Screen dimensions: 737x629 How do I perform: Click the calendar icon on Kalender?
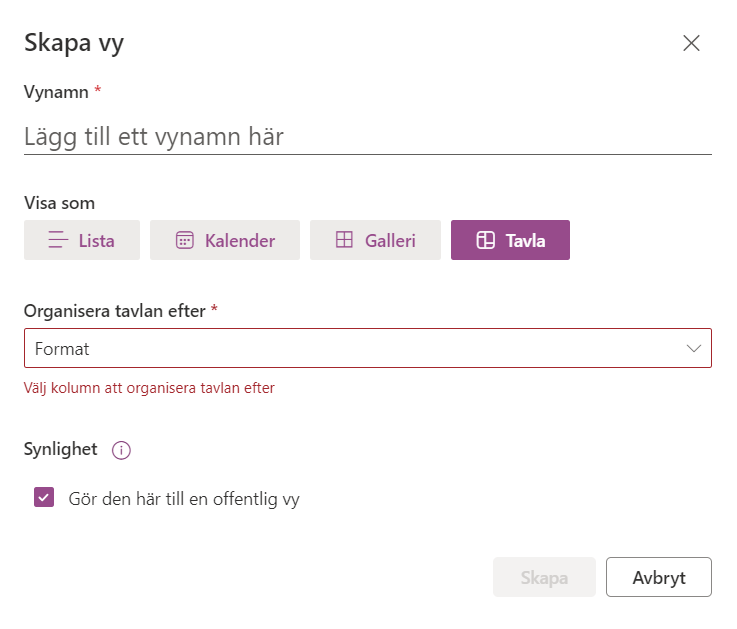pyautogui.click(x=184, y=240)
